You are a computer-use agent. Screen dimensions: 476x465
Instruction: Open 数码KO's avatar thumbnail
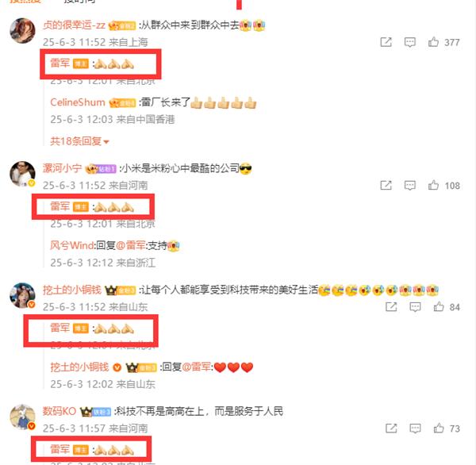tap(22, 417)
